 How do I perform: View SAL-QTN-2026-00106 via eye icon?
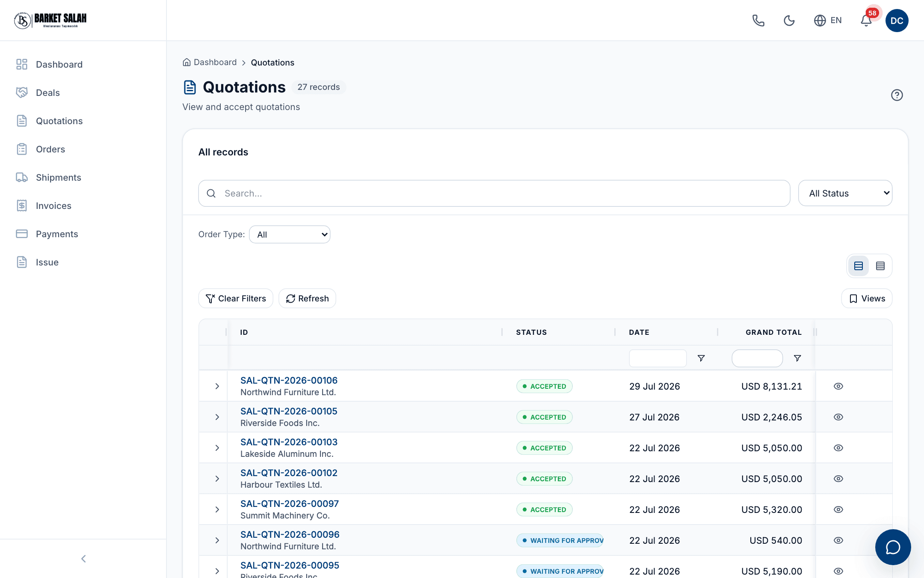pyautogui.click(x=838, y=386)
